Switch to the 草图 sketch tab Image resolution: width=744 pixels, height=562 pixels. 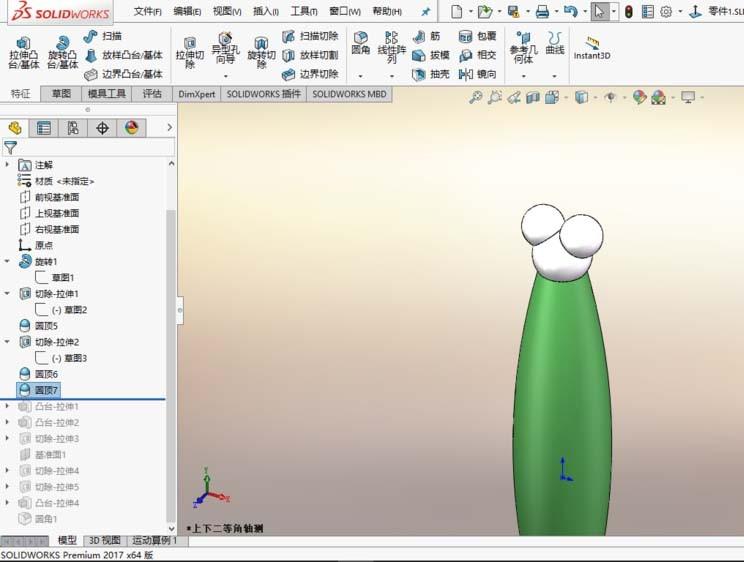61,94
